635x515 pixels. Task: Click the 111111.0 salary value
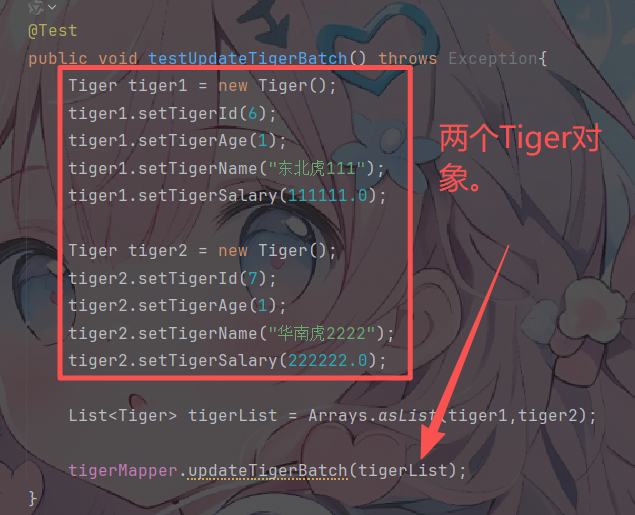tap(328, 196)
